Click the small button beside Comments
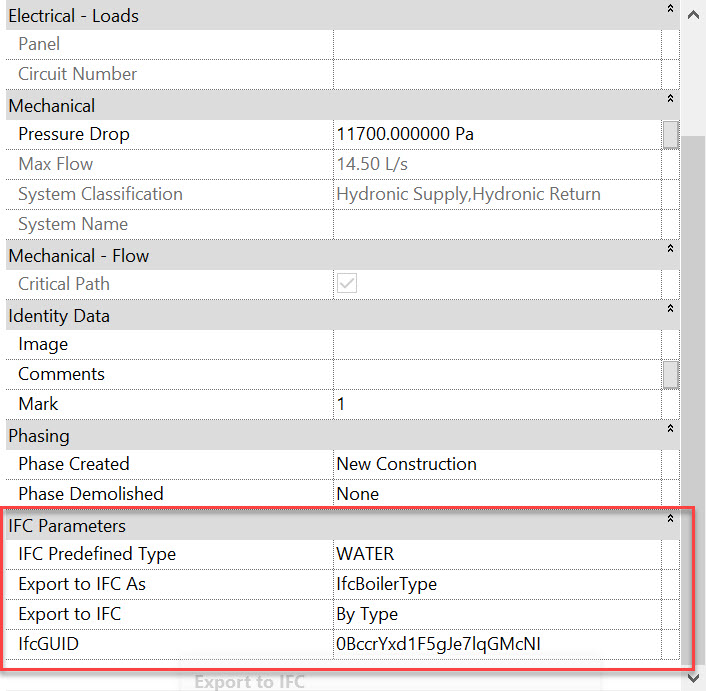 [670, 374]
